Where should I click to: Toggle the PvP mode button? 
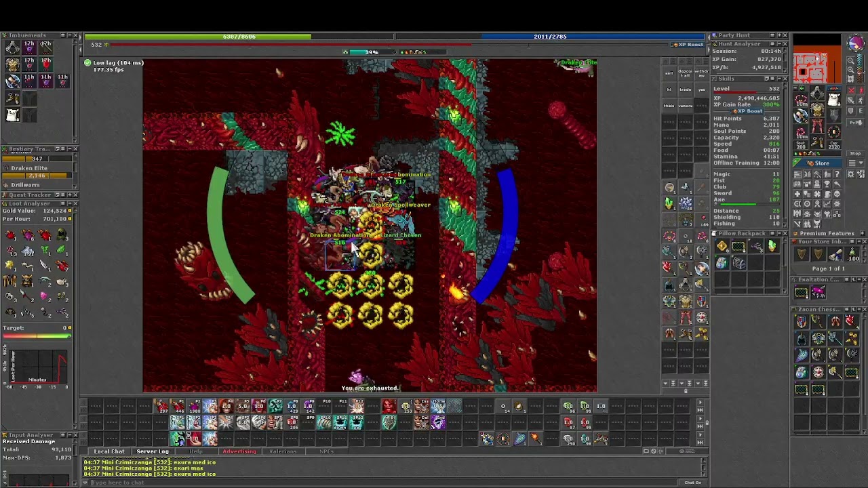pos(856,123)
